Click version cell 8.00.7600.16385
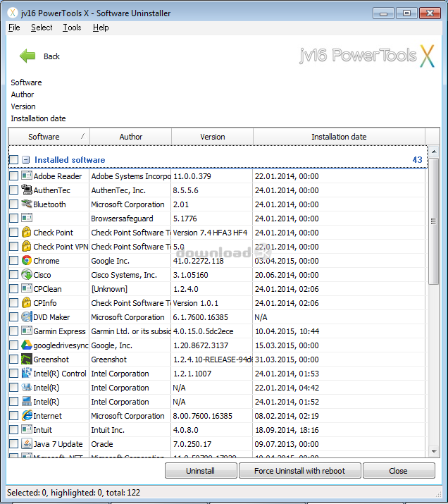The image size is (448, 504). tap(211, 416)
